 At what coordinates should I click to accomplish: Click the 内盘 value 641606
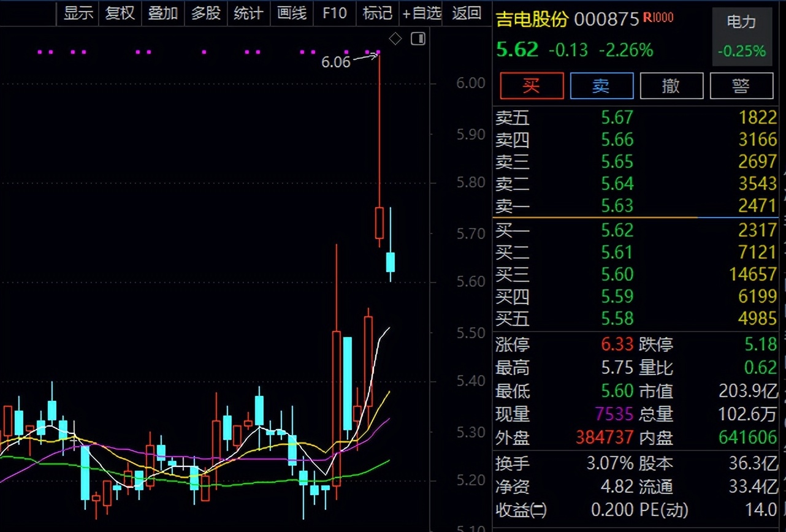click(747, 438)
